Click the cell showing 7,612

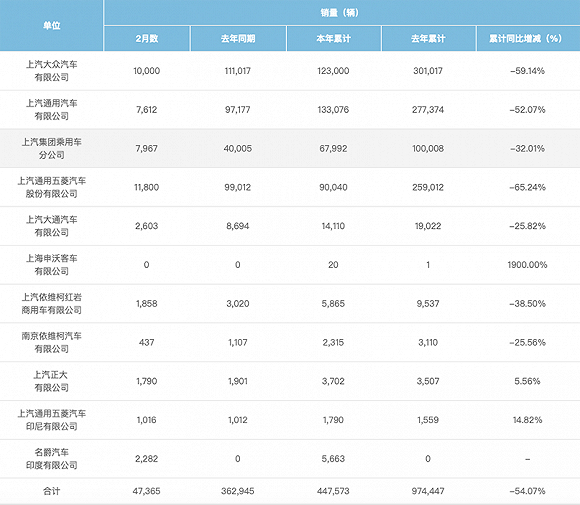[146, 110]
